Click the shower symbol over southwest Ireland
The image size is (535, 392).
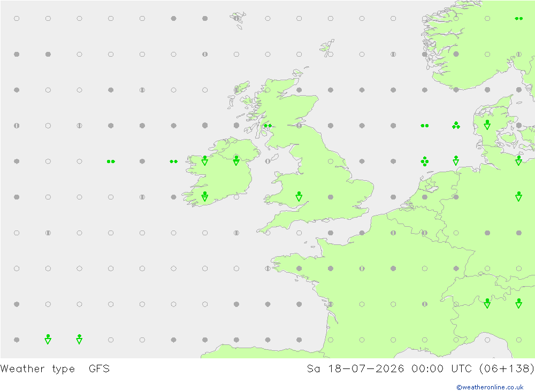click(x=205, y=196)
